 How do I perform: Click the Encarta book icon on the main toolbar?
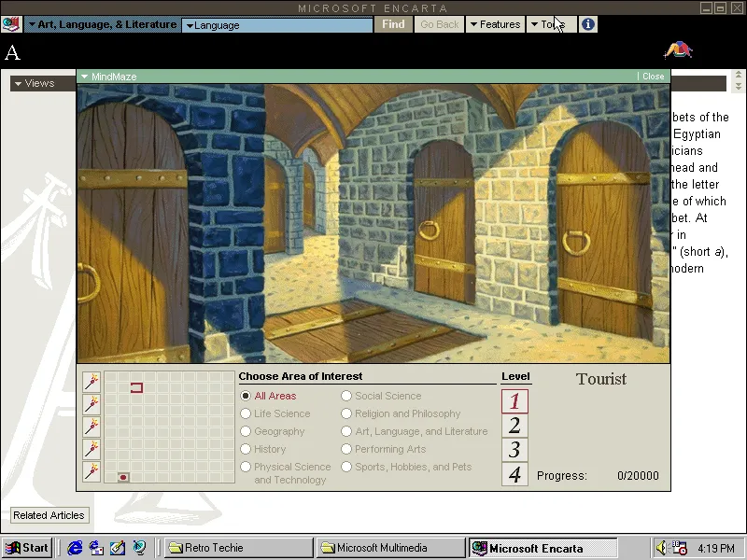(x=11, y=24)
